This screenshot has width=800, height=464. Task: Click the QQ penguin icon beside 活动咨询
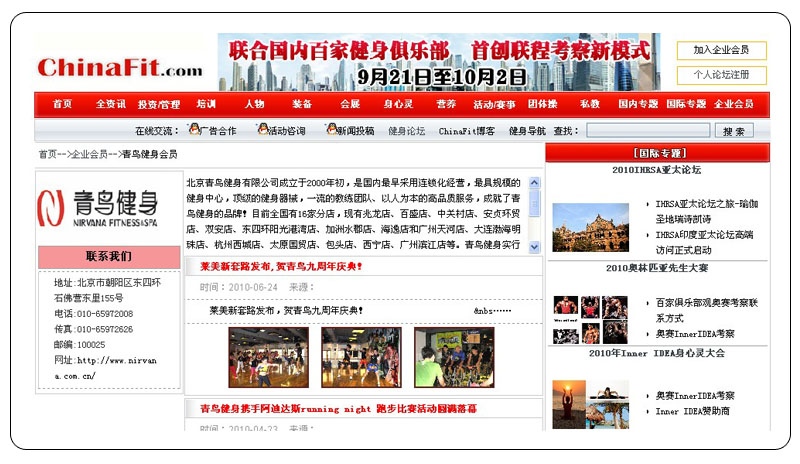(x=263, y=129)
